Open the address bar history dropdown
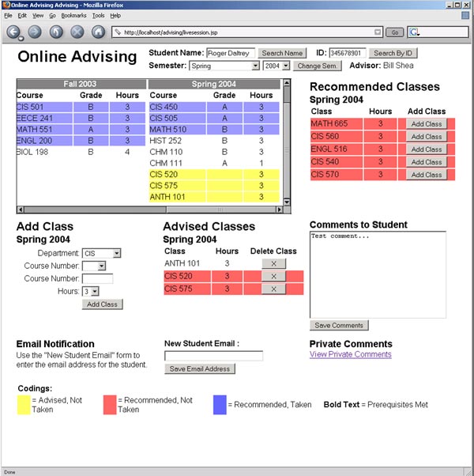Screen dimensions: 474x476 (x=378, y=32)
